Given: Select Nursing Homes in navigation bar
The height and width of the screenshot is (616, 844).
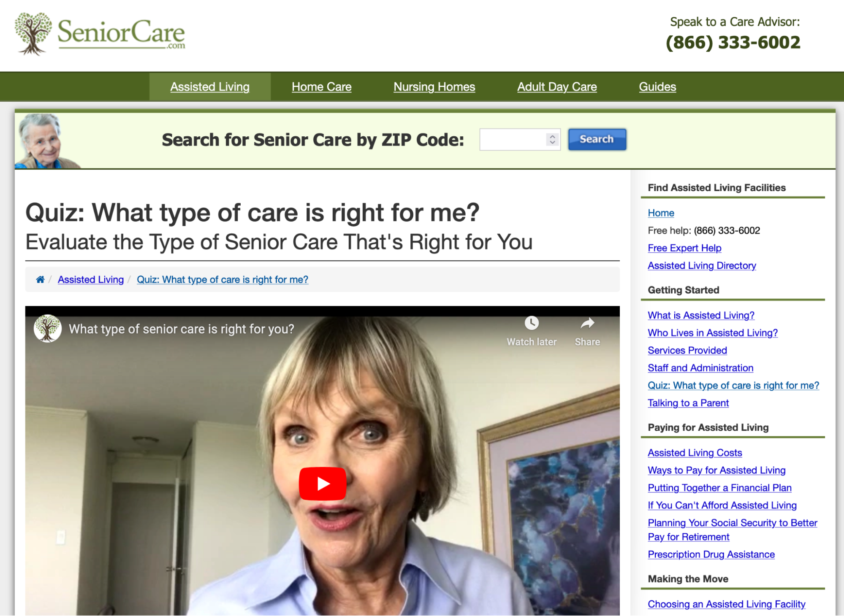Looking at the screenshot, I should (x=434, y=86).
